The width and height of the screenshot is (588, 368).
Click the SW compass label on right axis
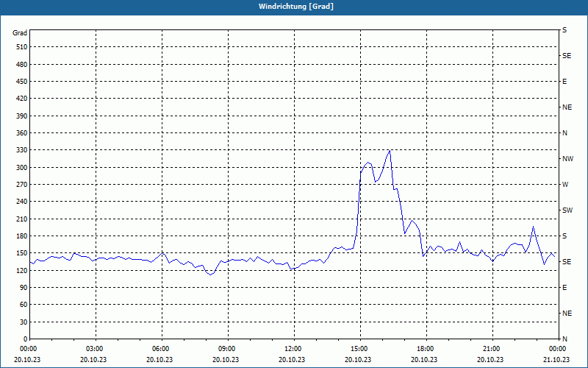tap(567, 210)
